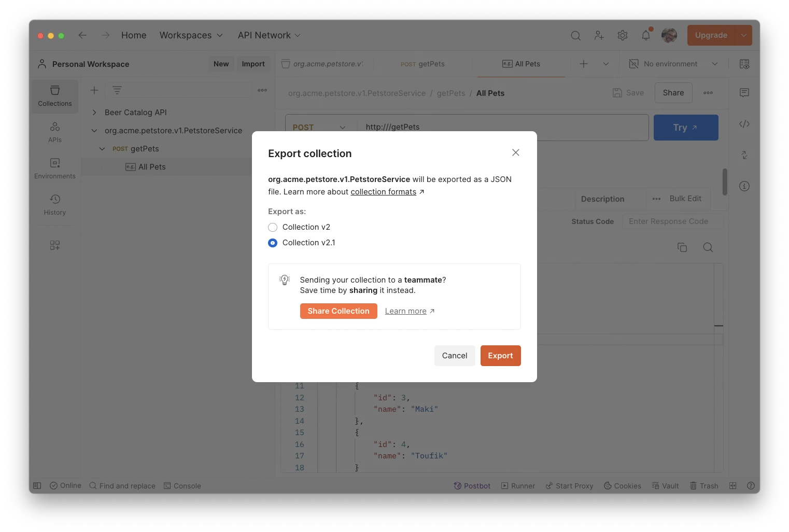Viewport: 789px width, 532px height.
Task: Close the Export collection dialog with X
Action: [515, 152]
